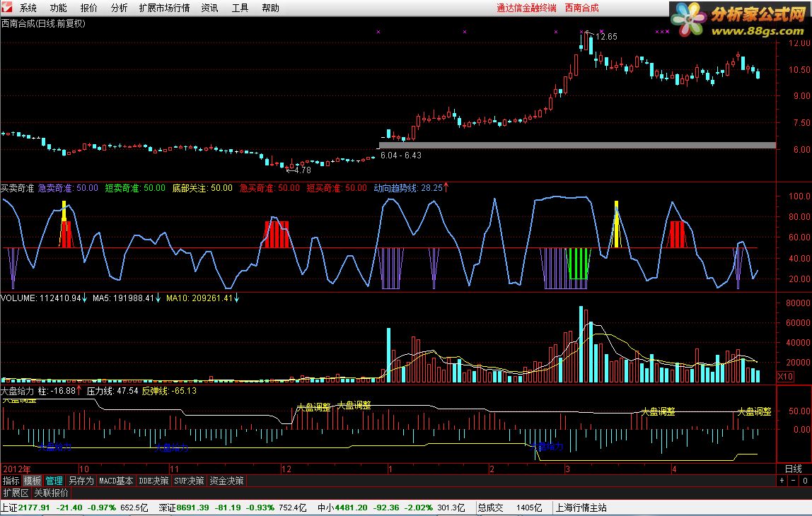Screen dimensions: 812x516
Task: Select the 模板 tab
Action: (x=32, y=481)
